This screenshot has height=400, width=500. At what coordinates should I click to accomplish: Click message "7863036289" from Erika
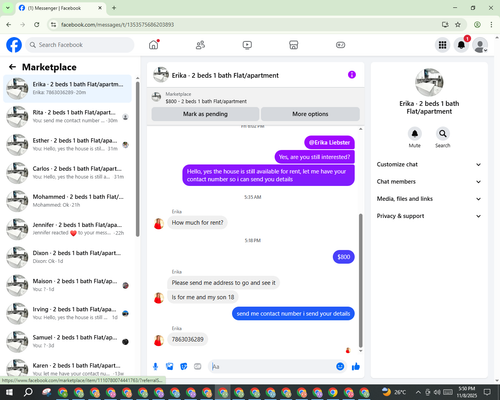pyautogui.click(x=187, y=339)
